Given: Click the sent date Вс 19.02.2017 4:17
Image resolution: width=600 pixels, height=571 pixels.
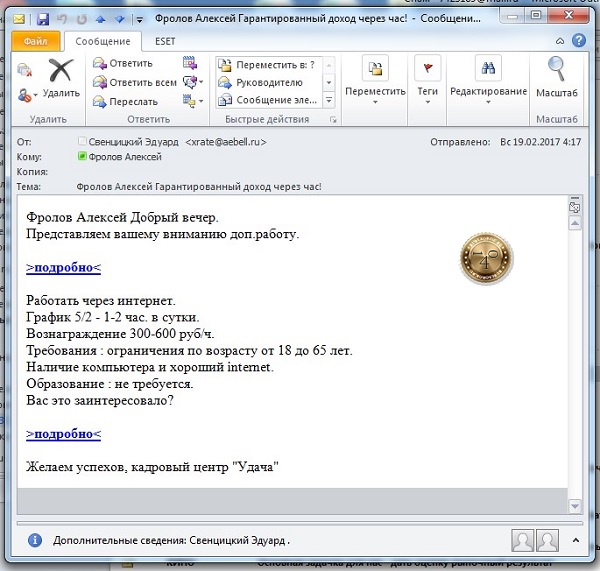Looking at the screenshot, I should tap(540, 142).
